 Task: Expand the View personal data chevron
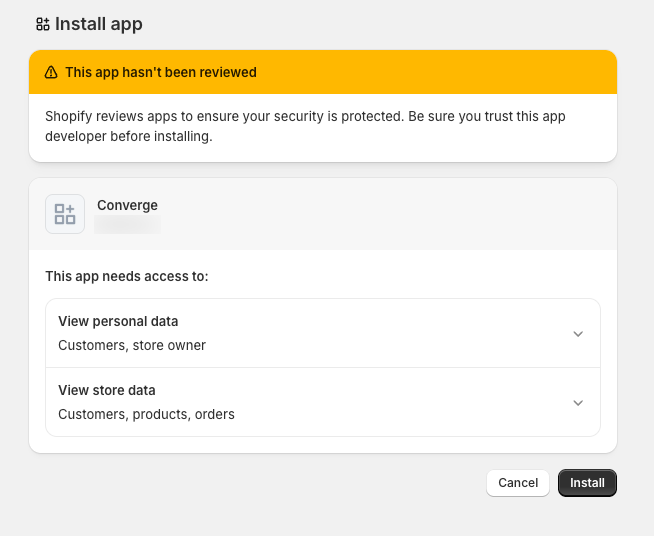578,334
